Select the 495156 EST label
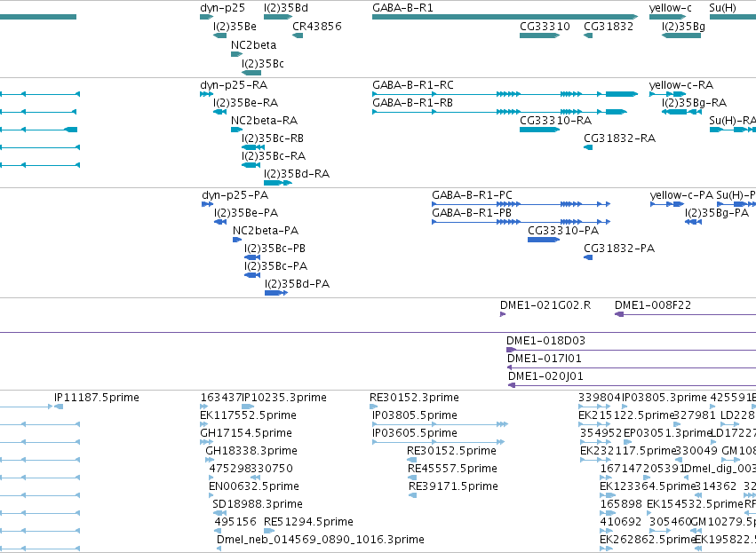The width and height of the screenshot is (756, 553). click(x=235, y=522)
